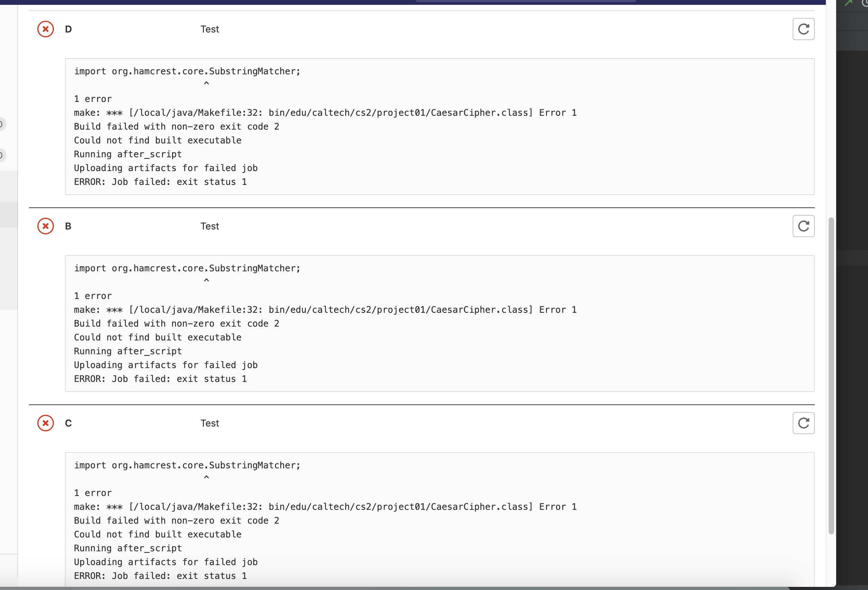Viewport: 868px width, 590px height.
Task: Retry failed job B
Action: [803, 226]
